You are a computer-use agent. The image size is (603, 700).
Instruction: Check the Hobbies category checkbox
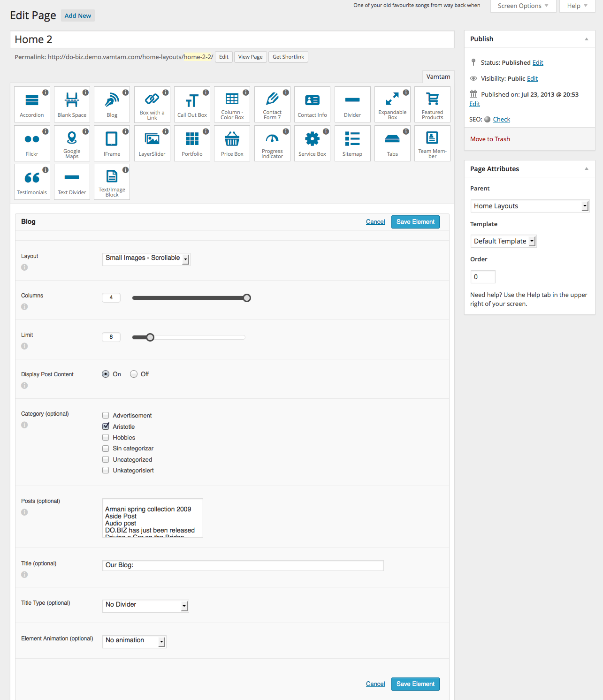(106, 437)
